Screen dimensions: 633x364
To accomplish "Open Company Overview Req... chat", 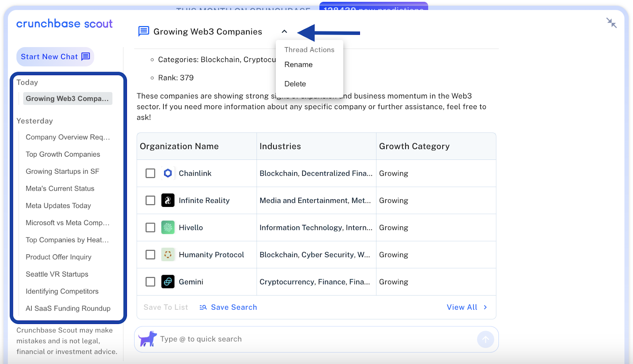I will [x=68, y=137].
